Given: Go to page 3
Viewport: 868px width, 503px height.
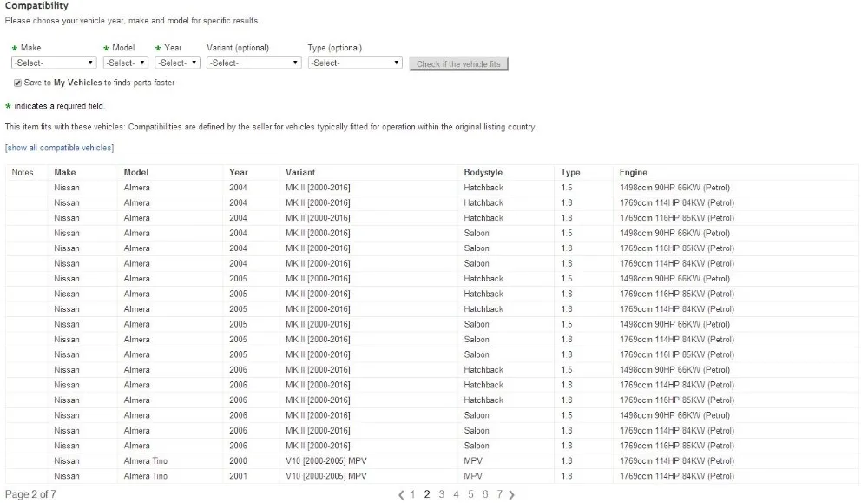Looking at the screenshot, I should [441, 494].
